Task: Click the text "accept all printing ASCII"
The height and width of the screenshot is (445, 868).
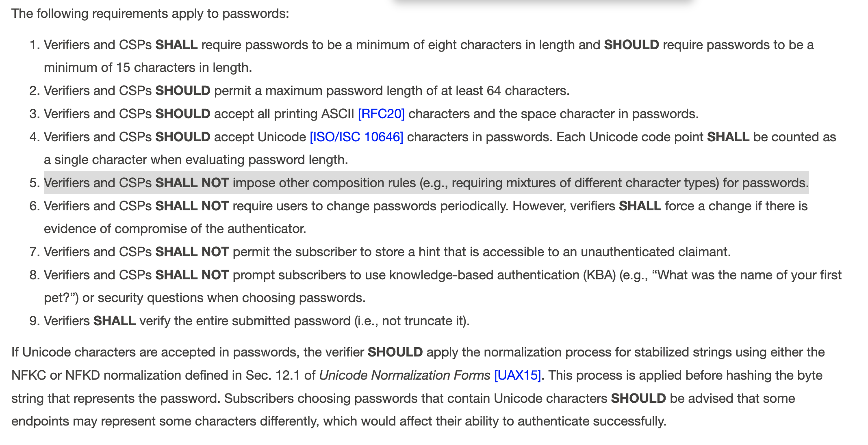Action: [284, 114]
